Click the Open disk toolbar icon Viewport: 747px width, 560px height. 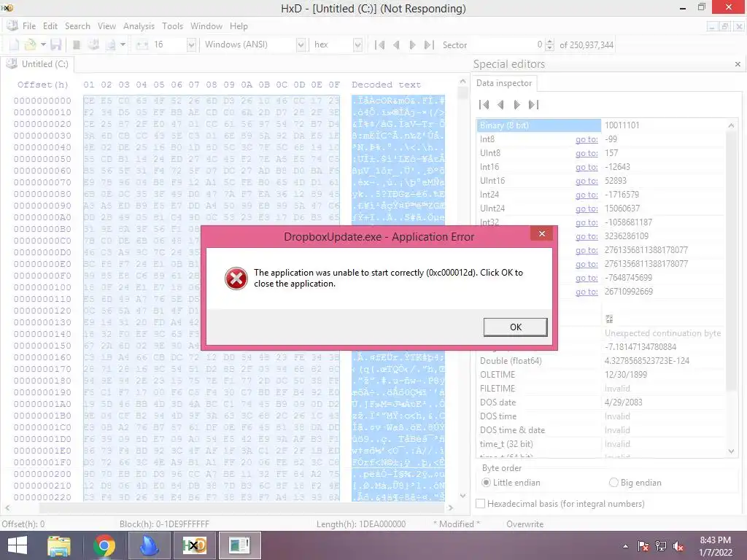coord(93,44)
